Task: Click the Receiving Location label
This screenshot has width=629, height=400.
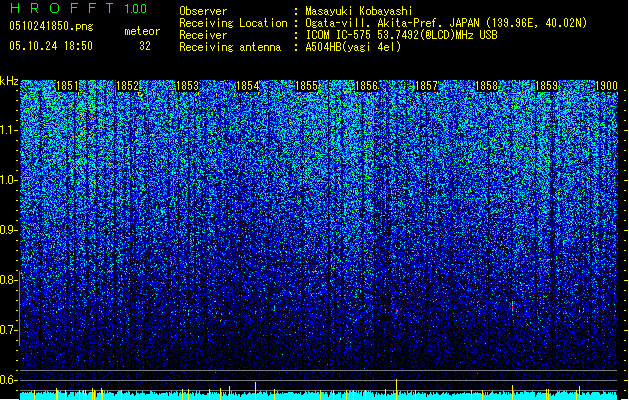Action: [x=233, y=23]
